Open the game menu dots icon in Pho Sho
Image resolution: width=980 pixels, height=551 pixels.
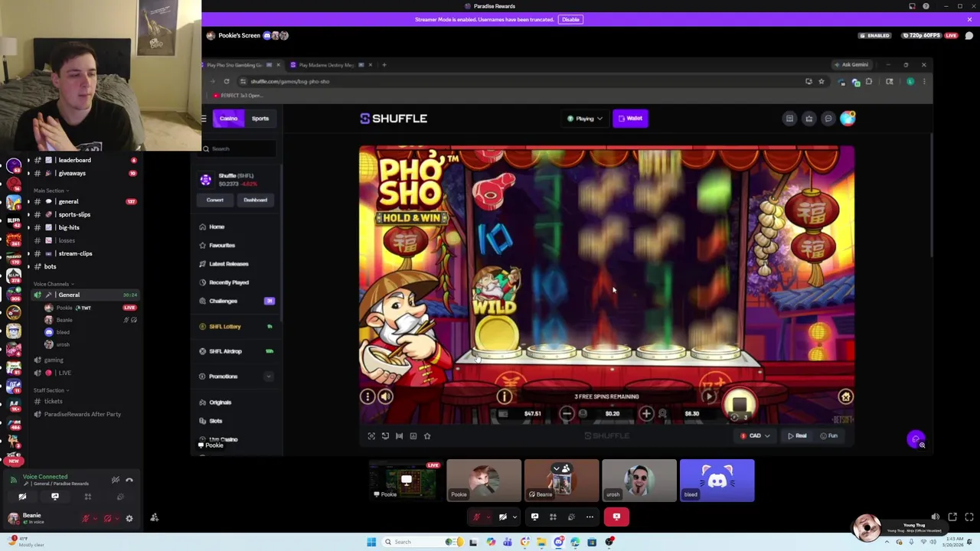pos(367,396)
